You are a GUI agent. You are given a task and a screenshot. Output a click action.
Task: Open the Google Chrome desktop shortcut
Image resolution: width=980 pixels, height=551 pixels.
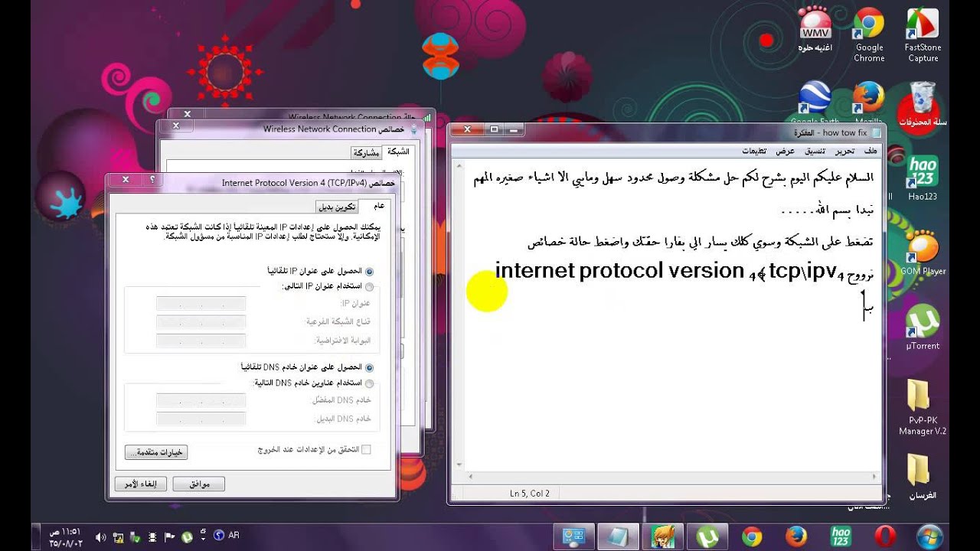pos(869,34)
